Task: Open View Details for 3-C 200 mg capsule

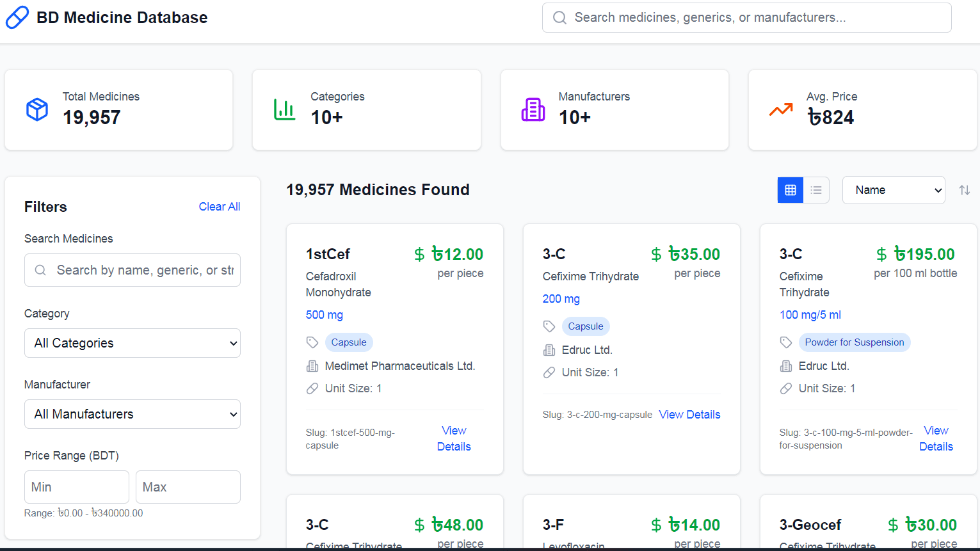Action: (x=689, y=415)
